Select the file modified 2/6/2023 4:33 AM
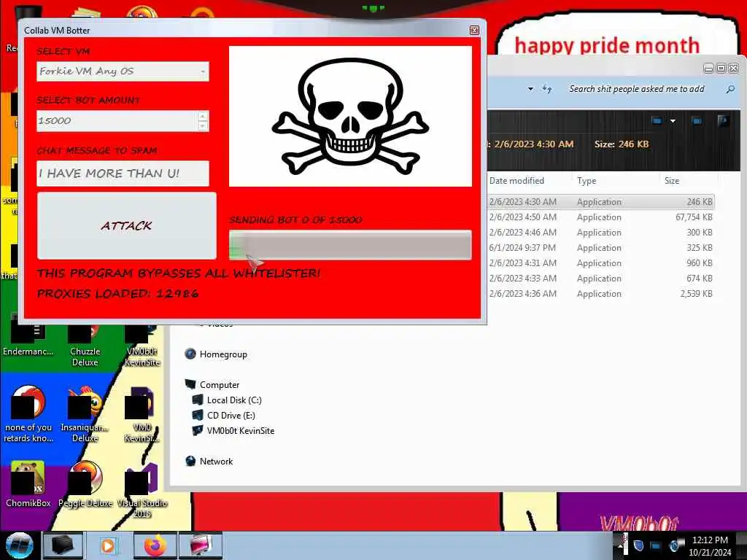Image resolution: width=747 pixels, height=560 pixels. (x=601, y=278)
